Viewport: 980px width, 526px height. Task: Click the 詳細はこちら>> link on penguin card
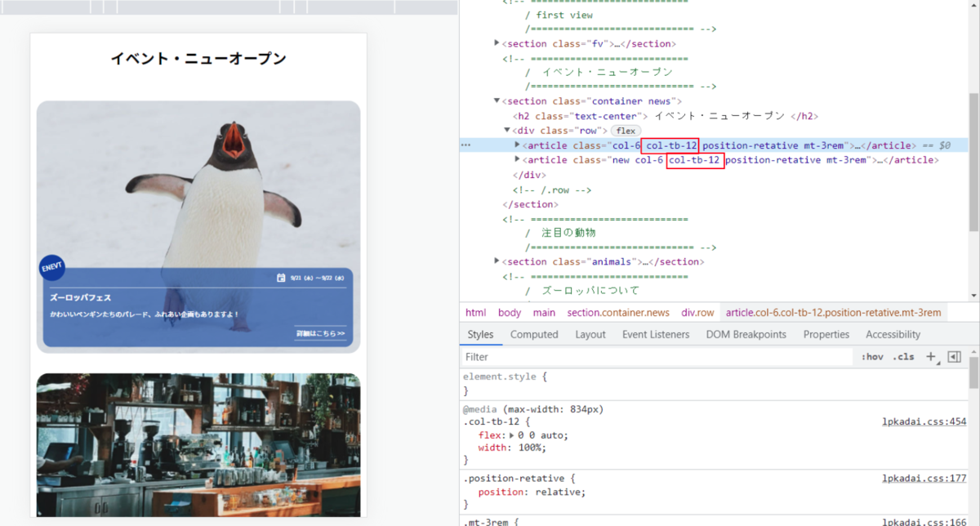click(320, 333)
